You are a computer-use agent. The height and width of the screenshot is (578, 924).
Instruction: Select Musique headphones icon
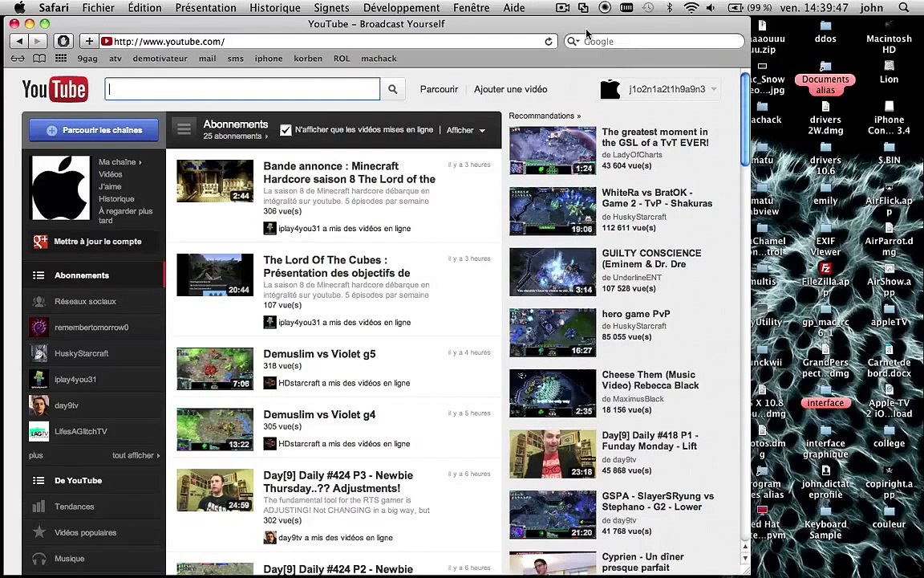(38, 559)
